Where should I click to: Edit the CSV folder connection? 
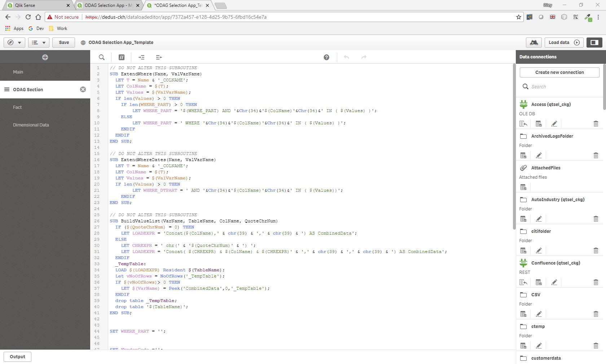click(539, 314)
